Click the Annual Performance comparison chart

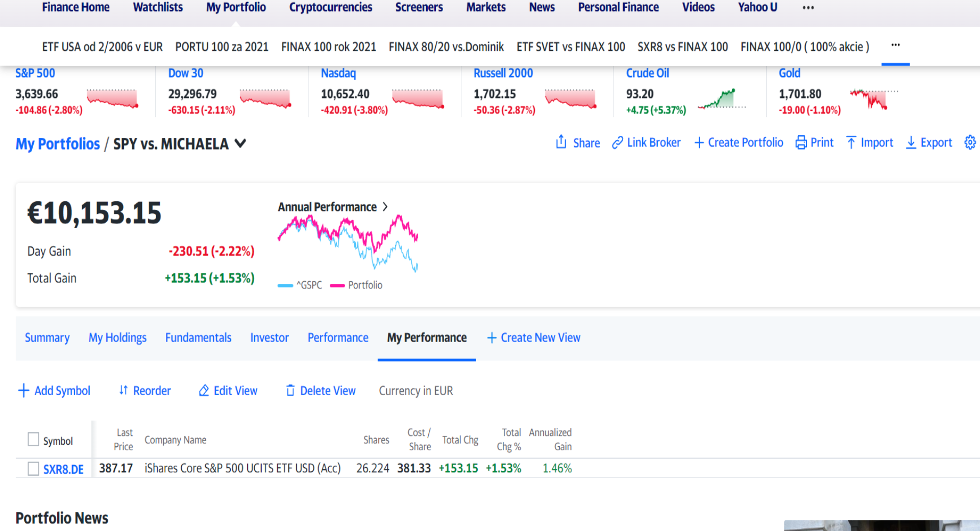tap(348, 243)
